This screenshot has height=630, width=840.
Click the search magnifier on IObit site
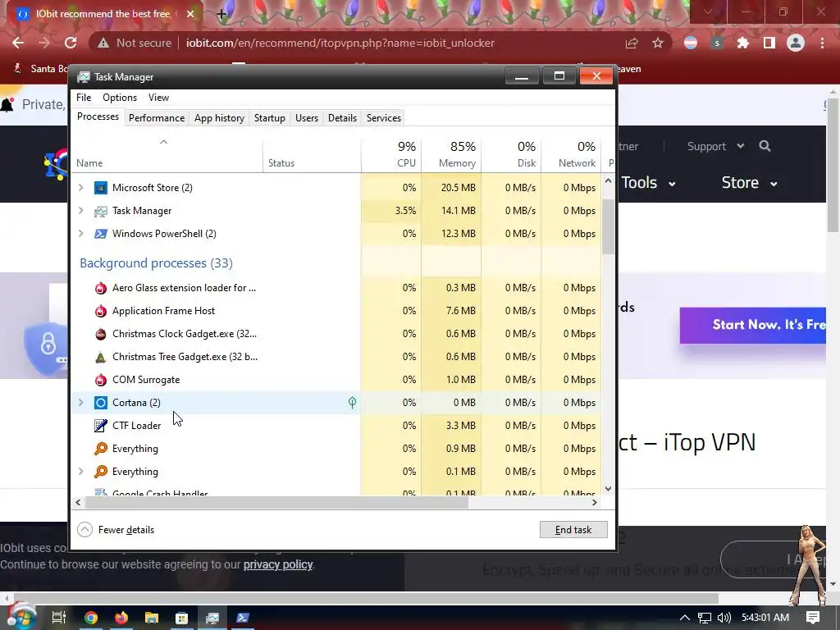pos(765,146)
